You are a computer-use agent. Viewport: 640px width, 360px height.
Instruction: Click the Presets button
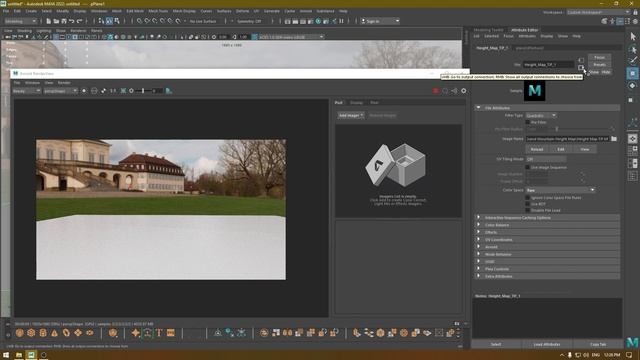point(600,64)
